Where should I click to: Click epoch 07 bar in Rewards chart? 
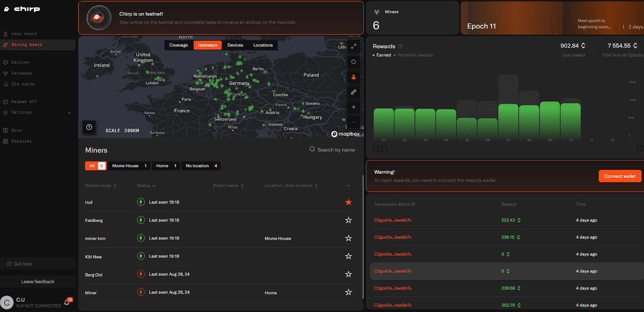tap(508, 121)
